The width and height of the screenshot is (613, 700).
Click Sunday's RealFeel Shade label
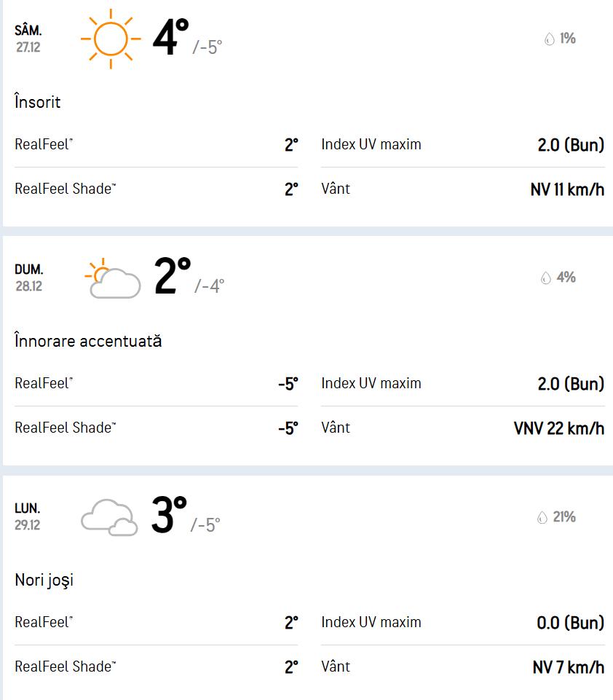[x=66, y=428]
